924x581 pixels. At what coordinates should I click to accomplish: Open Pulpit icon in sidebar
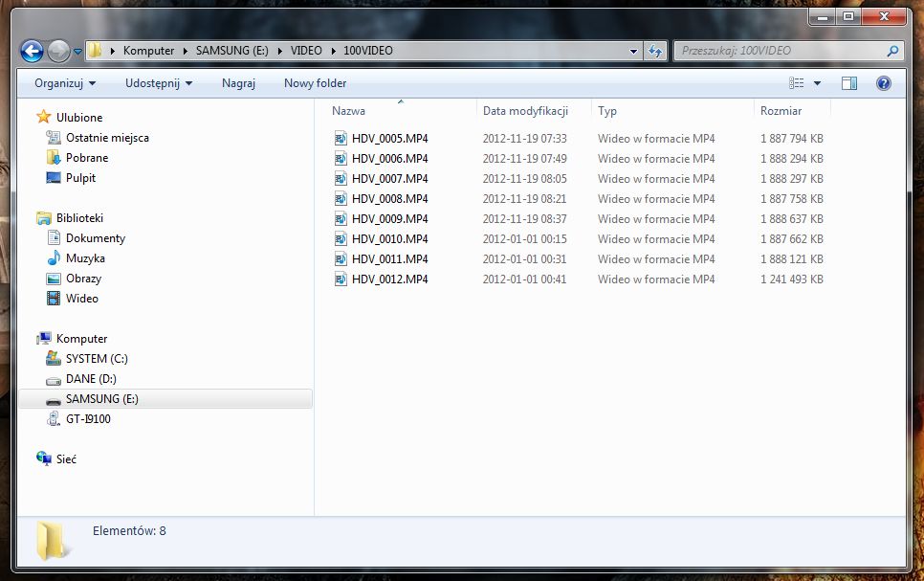tap(54, 177)
